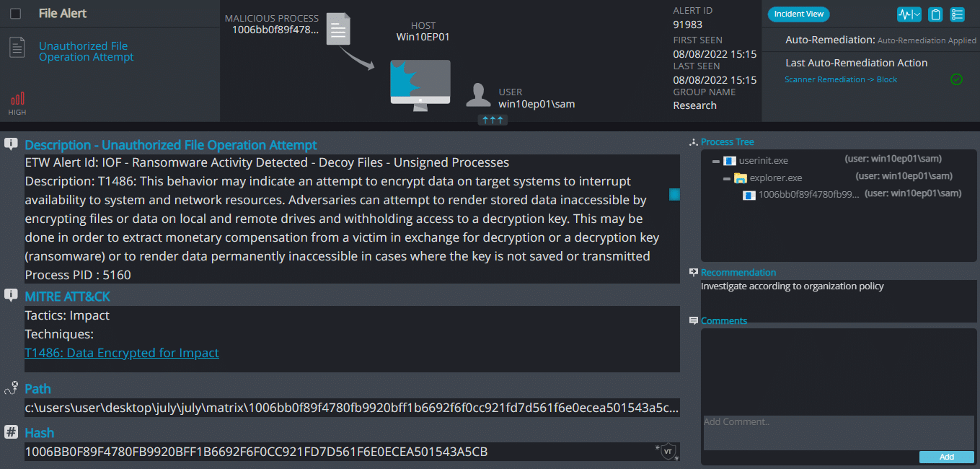Select userinit.exe in the process tree
Image resolution: width=980 pixels, height=469 pixels.
tap(764, 161)
